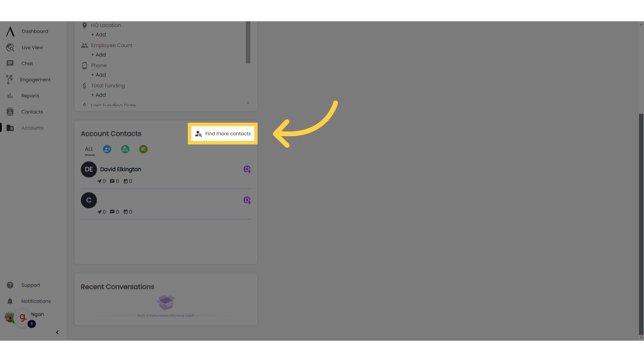Click Find more contacts button
644x362 pixels.
tap(222, 133)
